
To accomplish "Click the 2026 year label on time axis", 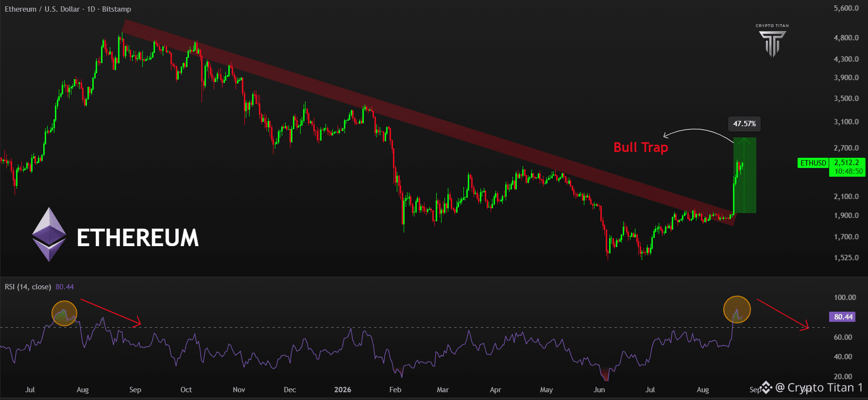I will (342, 390).
